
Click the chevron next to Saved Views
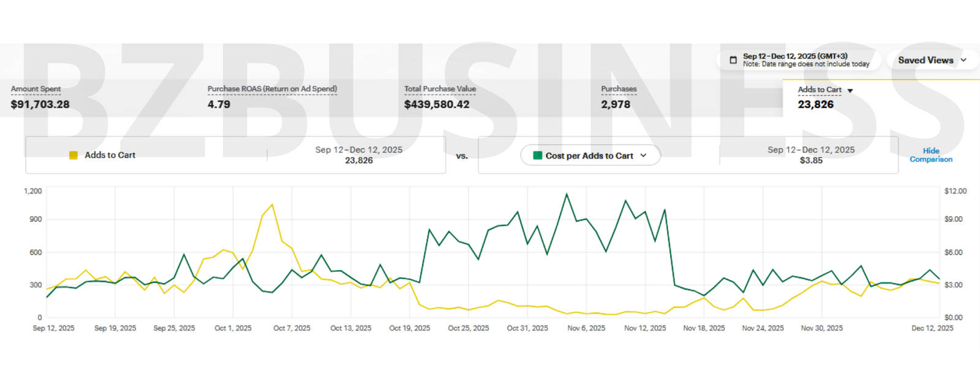point(963,60)
